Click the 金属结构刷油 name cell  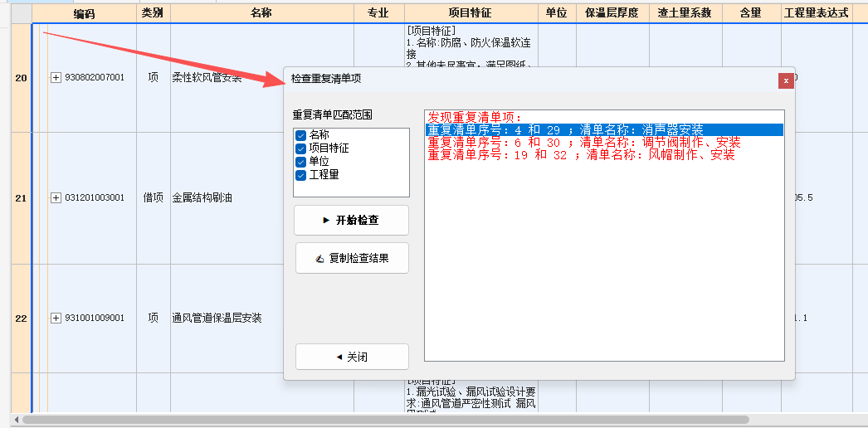point(202,198)
